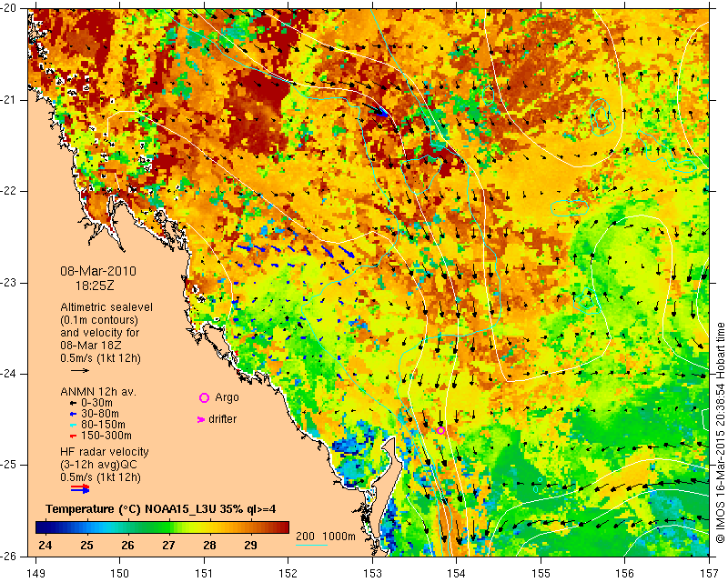Click the temperature color bar
This screenshot has width=728, height=582.
pos(162,527)
